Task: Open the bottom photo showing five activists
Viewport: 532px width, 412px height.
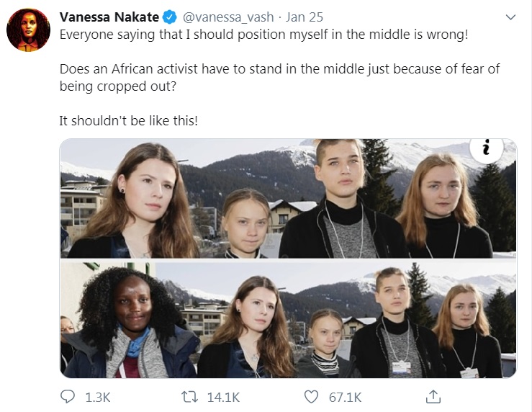Action: coord(288,319)
